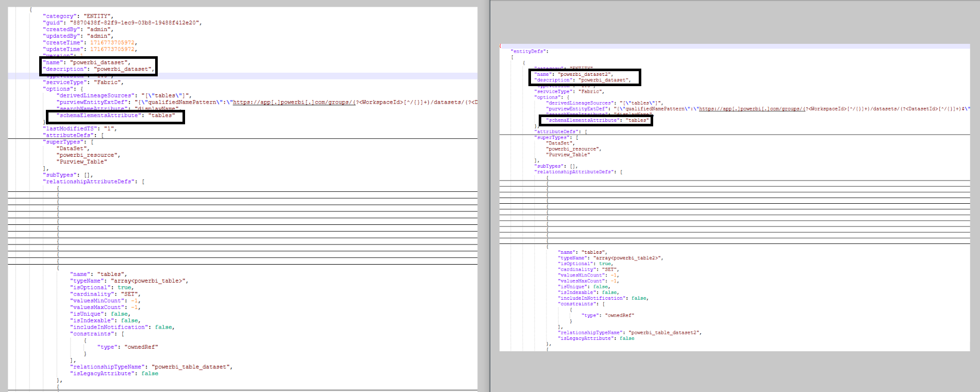Click "name": "tables" line in left pane
This screenshot has width=980, height=392.
pyautogui.click(x=98, y=274)
